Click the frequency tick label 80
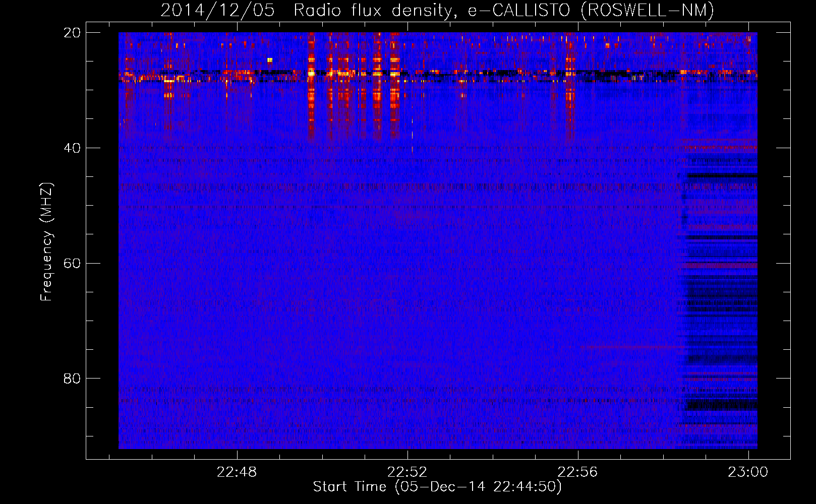The image size is (816, 504). [x=72, y=379]
